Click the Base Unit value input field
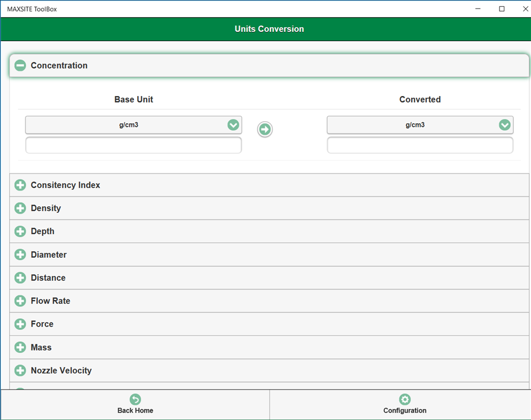The height and width of the screenshot is (420, 531). click(133, 145)
